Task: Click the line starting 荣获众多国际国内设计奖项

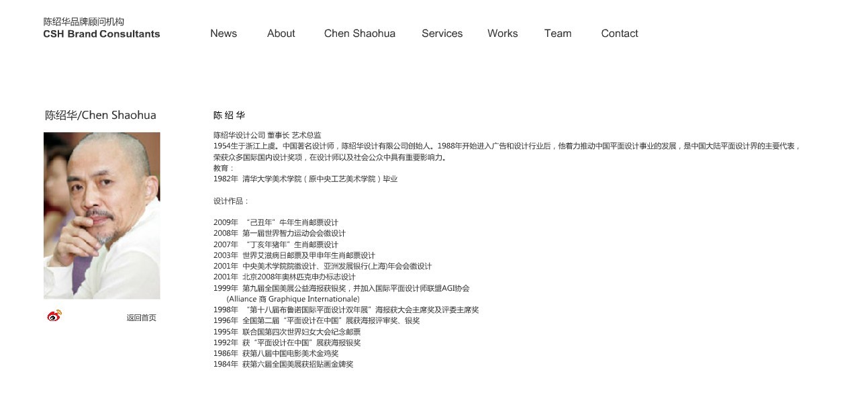Action: click(330, 158)
